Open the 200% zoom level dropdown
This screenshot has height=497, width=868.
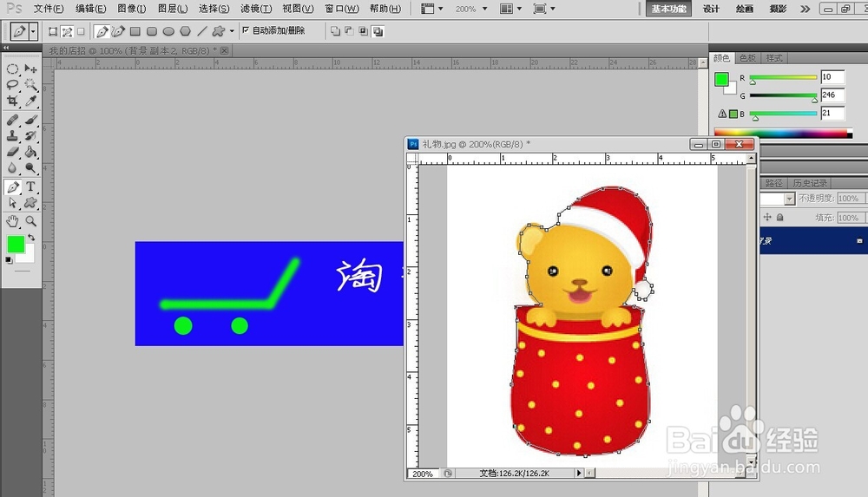pyautogui.click(x=485, y=9)
